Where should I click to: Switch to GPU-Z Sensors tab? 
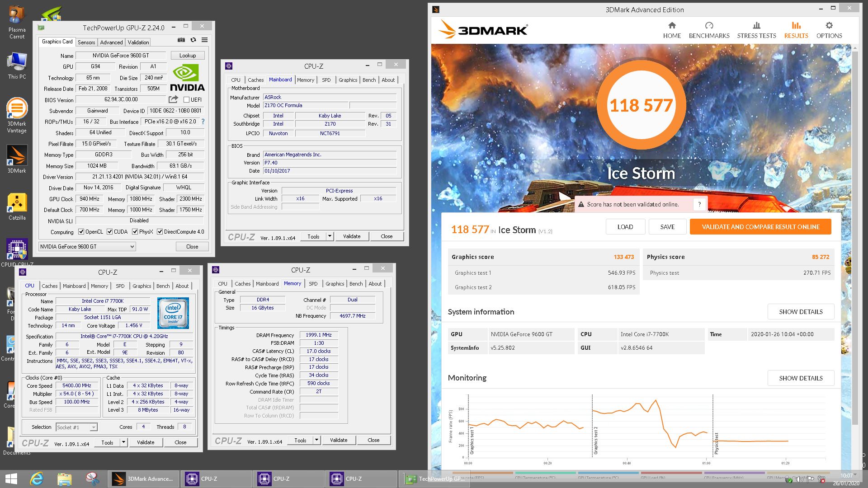[x=86, y=42]
